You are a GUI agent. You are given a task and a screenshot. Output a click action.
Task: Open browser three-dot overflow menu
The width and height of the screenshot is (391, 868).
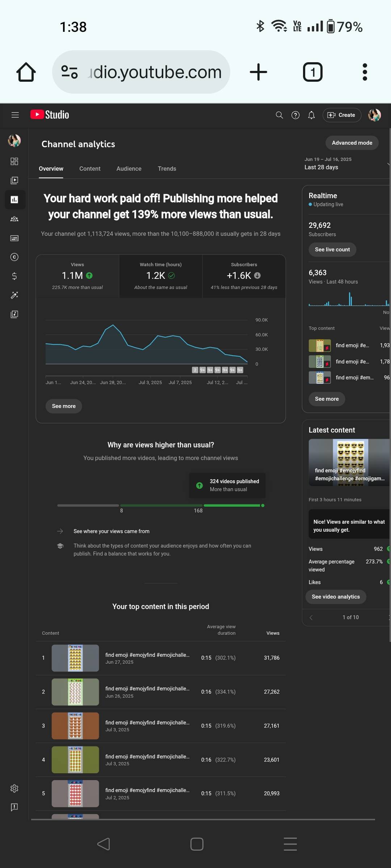(x=365, y=72)
